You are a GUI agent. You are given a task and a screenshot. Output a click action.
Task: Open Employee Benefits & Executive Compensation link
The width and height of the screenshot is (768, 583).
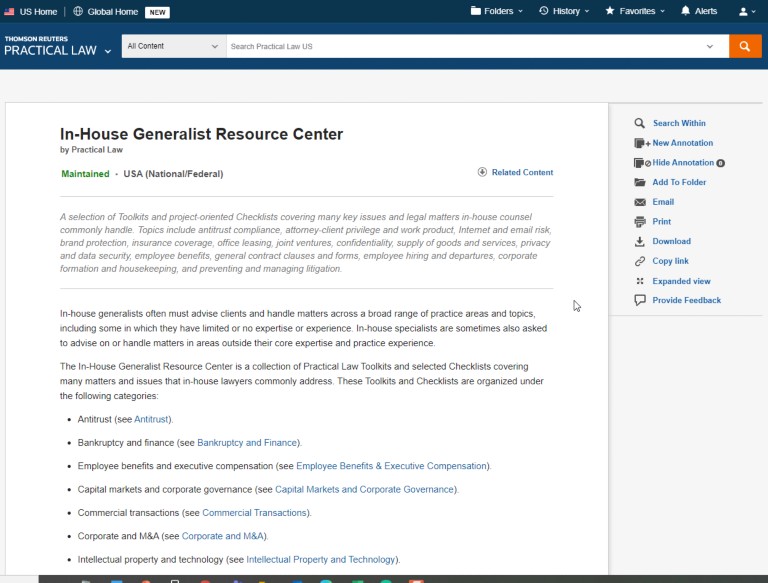coord(391,466)
